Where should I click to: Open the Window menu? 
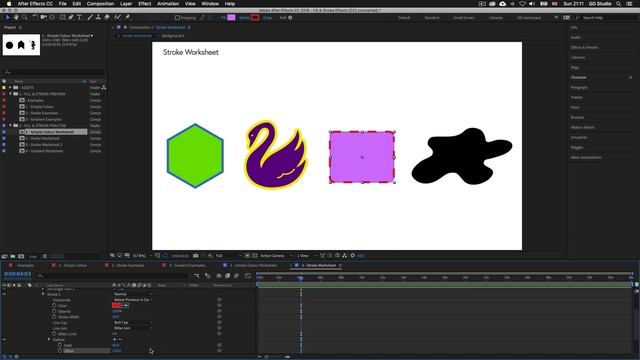[210, 4]
